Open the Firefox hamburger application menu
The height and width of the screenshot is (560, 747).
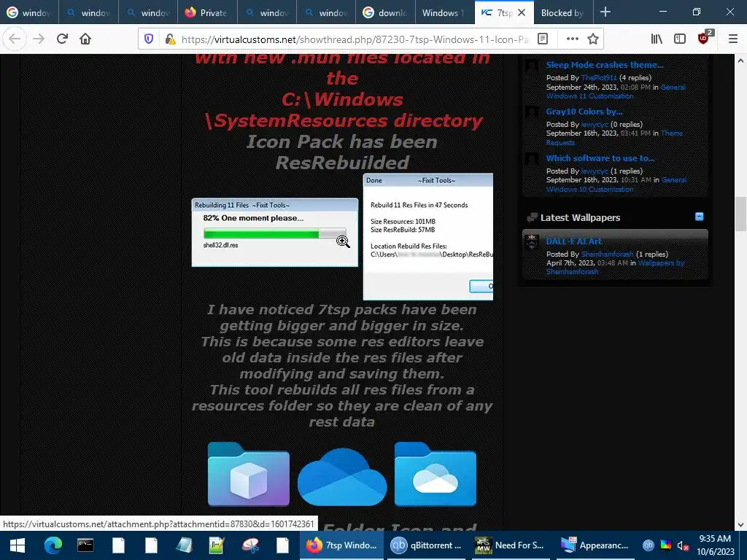tap(733, 39)
